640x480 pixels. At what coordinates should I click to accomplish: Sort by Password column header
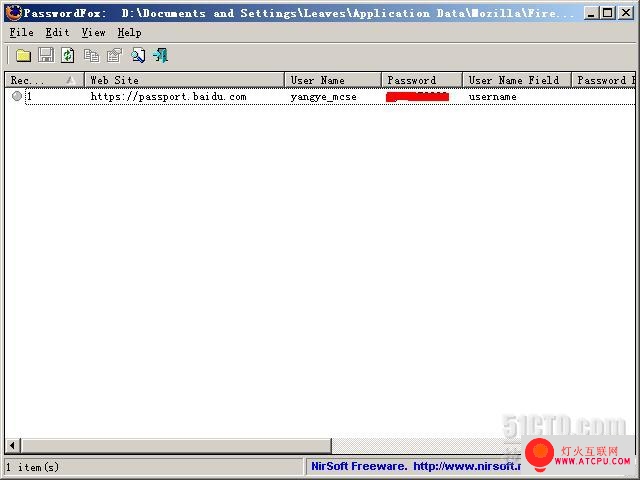(422, 80)
